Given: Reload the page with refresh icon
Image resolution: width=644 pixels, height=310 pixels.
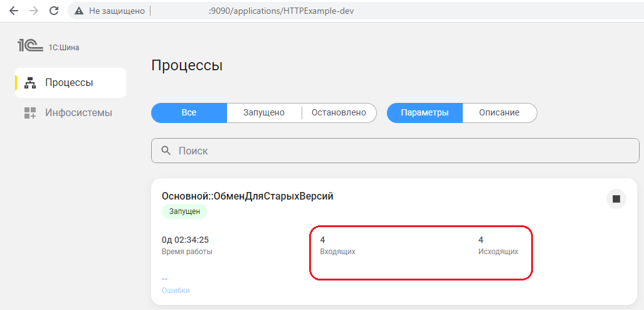Looking at the screenshot, I should click(x=54, y=11).
